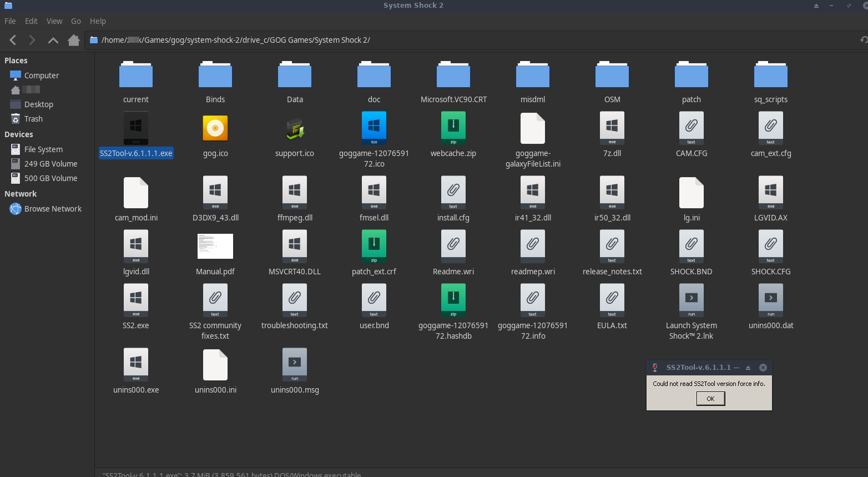Select the troubleshooting.txt file icon
The image size is (868, 477).
point(295,300)
